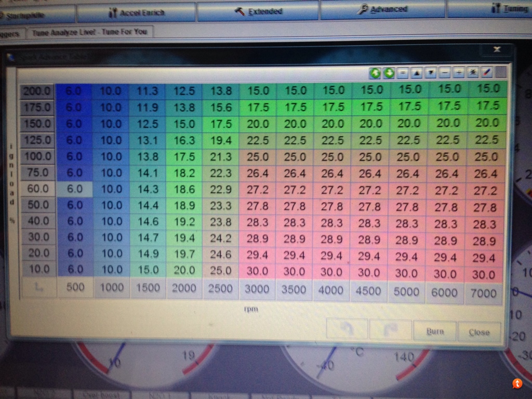Select the 21.3 cell in the 100.0 row
The width and height of the screenshot is (532, 399).
pyautogui.click(x=221, y=156)
